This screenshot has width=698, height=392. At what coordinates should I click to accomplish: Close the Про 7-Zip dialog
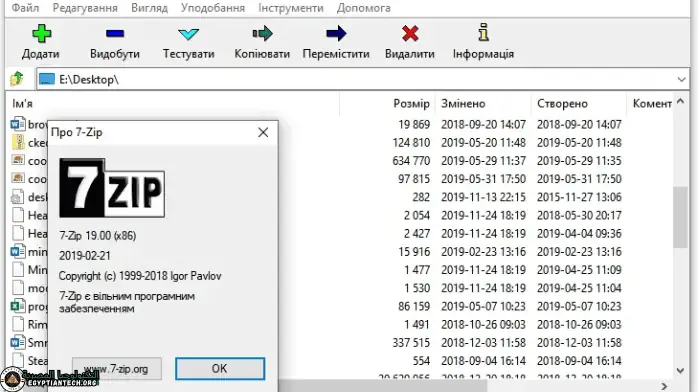(263, 132)
